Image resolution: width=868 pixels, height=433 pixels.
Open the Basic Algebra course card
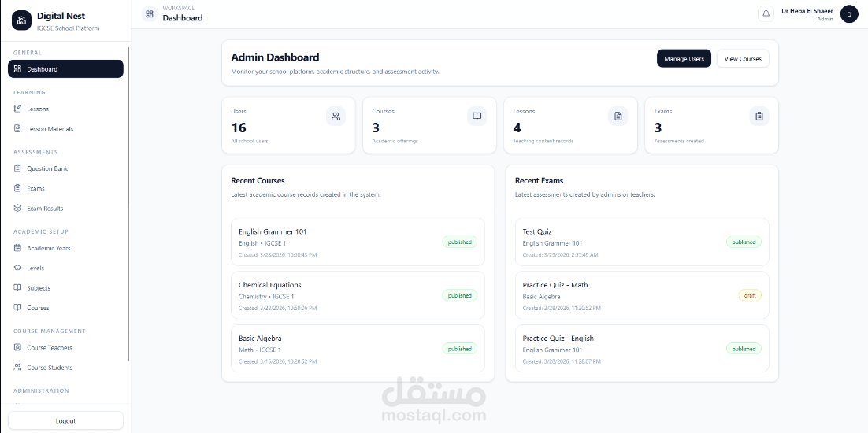click(x=358, y=349)
